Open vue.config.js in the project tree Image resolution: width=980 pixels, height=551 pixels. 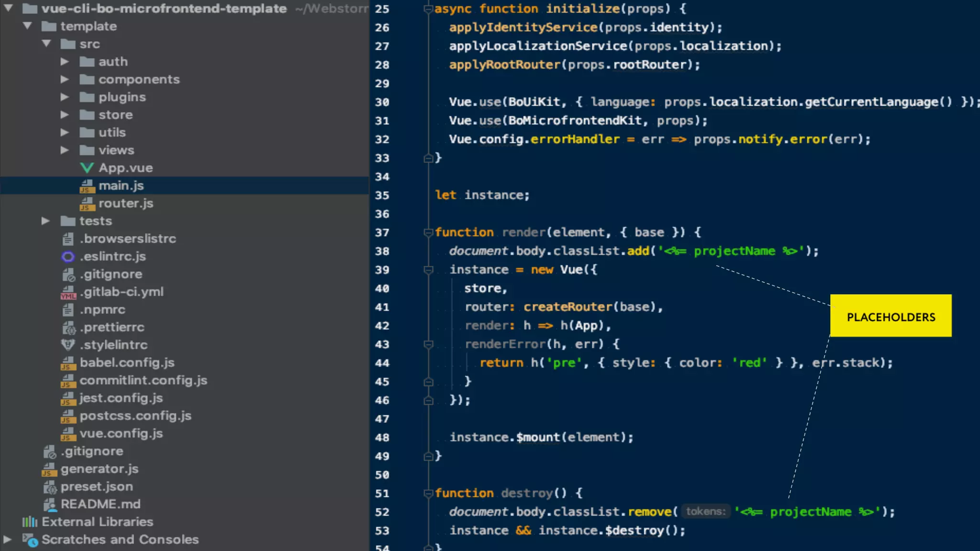pyautogui.click(x=121, y=433)
